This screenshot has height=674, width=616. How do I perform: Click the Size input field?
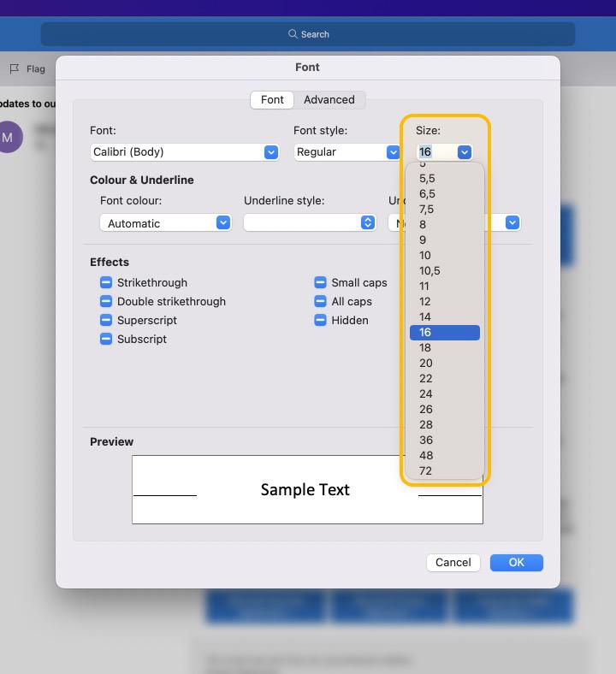click(x=435, y=152)
